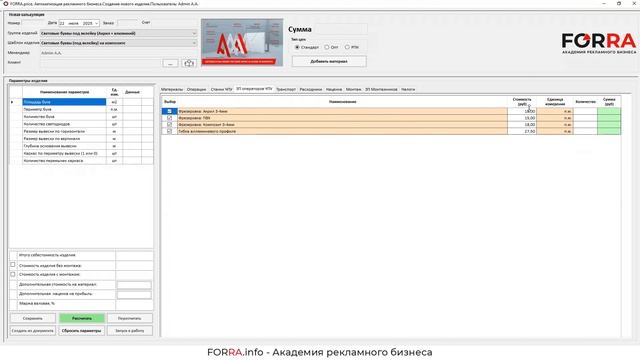640x360 pixels.
Task: Click the Сумма total field
Action: [341, 29]
